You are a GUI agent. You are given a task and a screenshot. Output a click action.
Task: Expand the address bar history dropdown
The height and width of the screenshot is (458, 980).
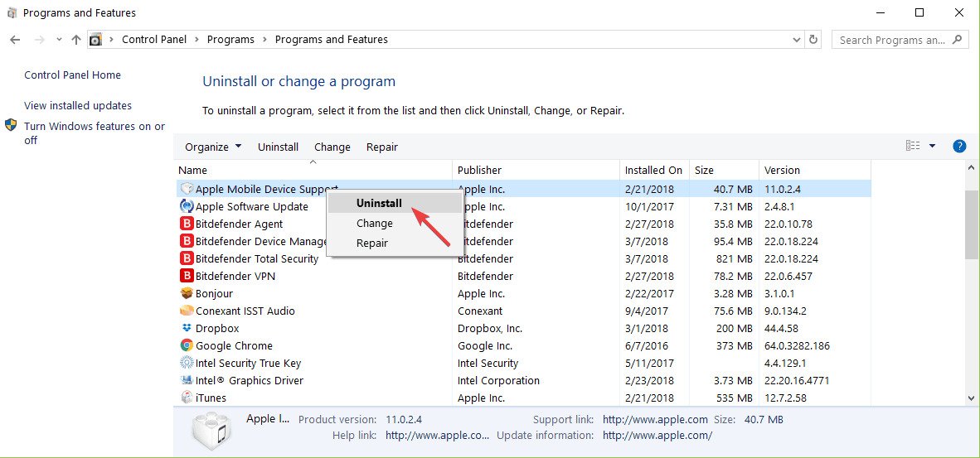(796, 39)
